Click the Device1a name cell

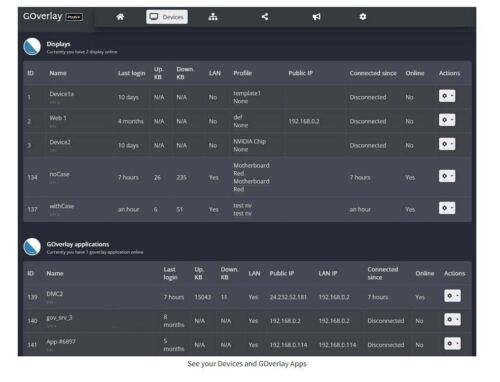click(x=62, y=94)
